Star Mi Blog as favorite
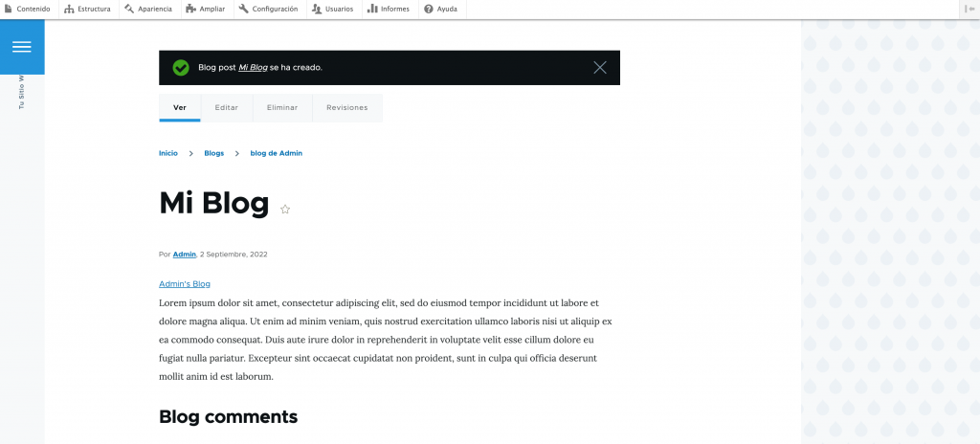Viewport: 980px width, 444px height. [285, 209]
